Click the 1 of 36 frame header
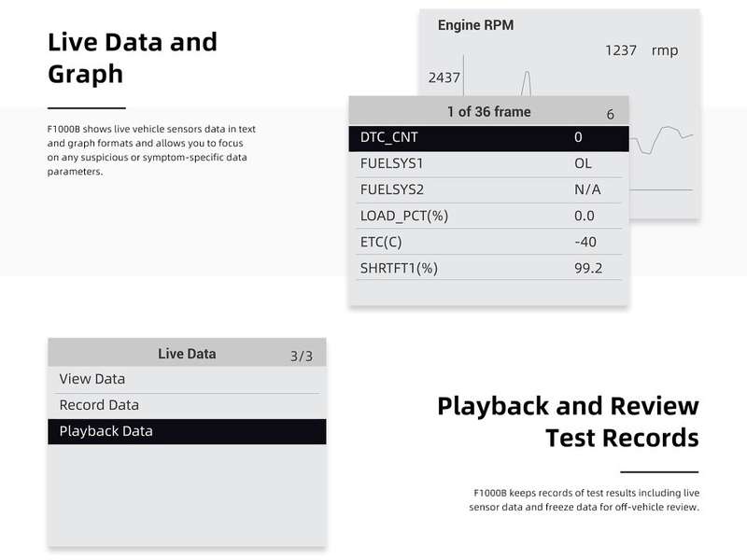Viewport: 747px width, 560px height. coord(488,112)
